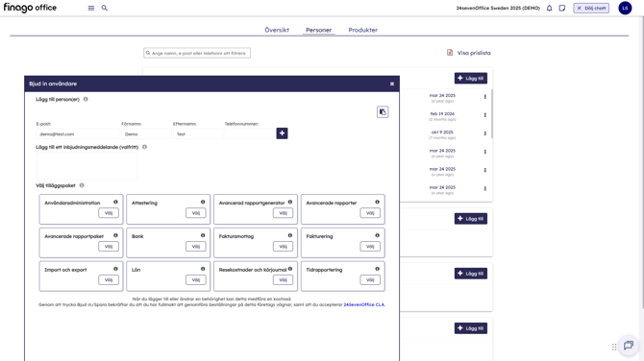This screenshot has height=361, width=644.
Task: Select the Import och export package with Välj
Action: point(109,279)
